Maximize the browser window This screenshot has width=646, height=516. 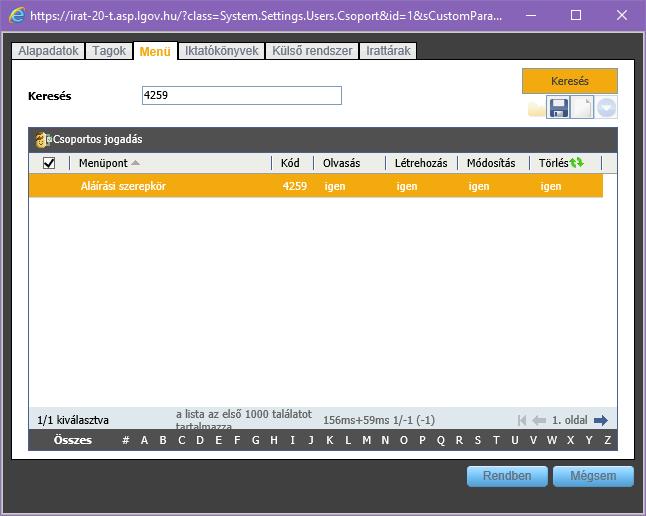click(x=576, y=15)
